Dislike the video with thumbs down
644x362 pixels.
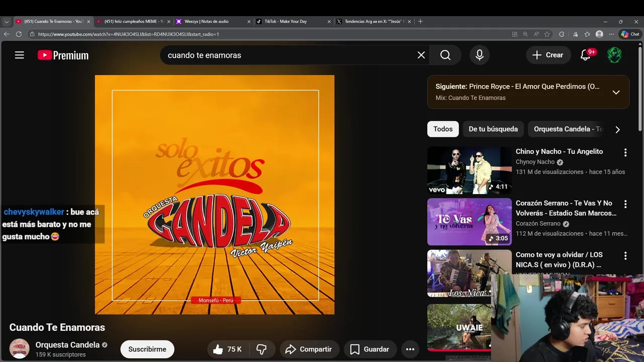tap(262, 349)
